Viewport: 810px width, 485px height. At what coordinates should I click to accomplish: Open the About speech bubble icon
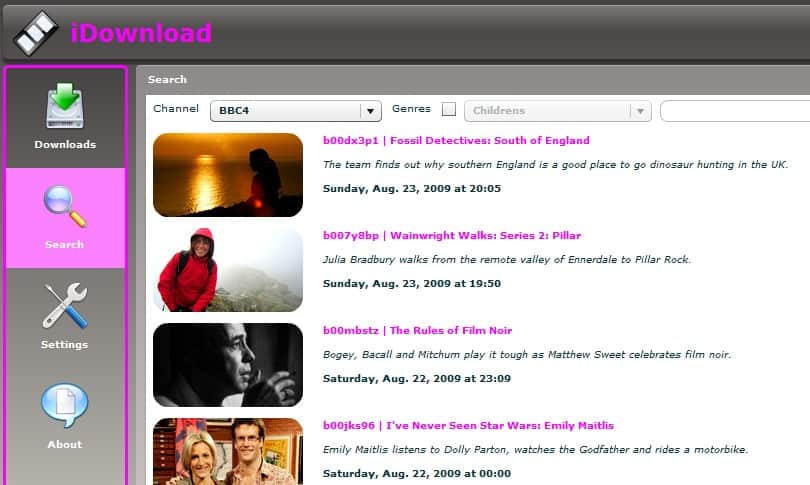click(x=65, y=405)
